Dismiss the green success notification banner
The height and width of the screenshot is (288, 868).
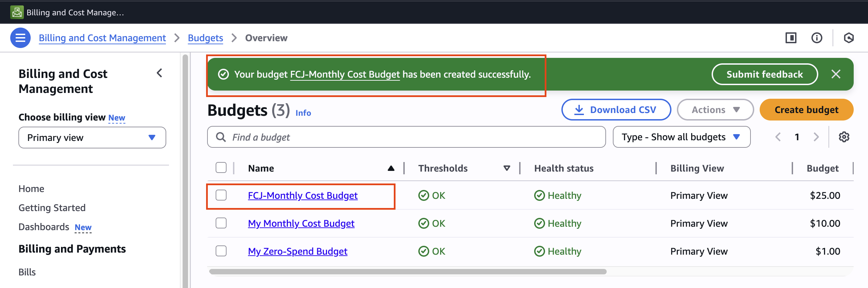pos(836,74)
